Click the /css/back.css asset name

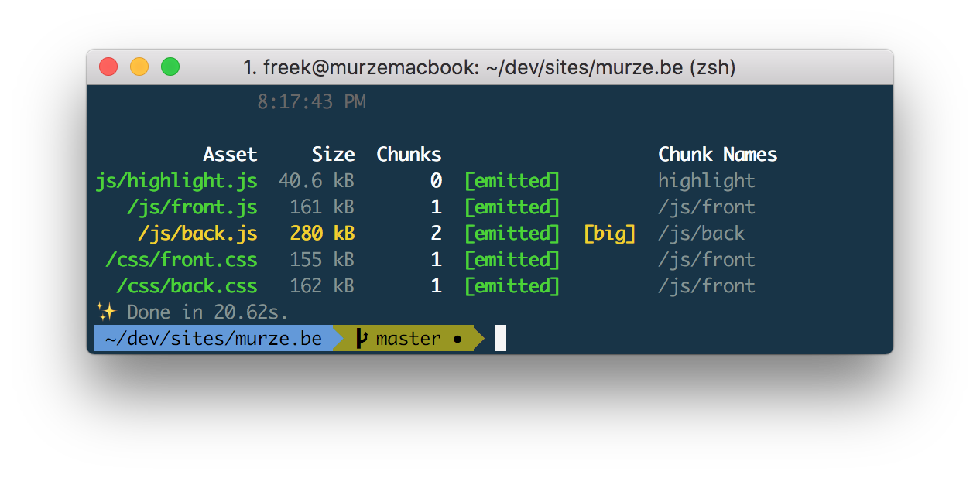(x=187, y=286)
